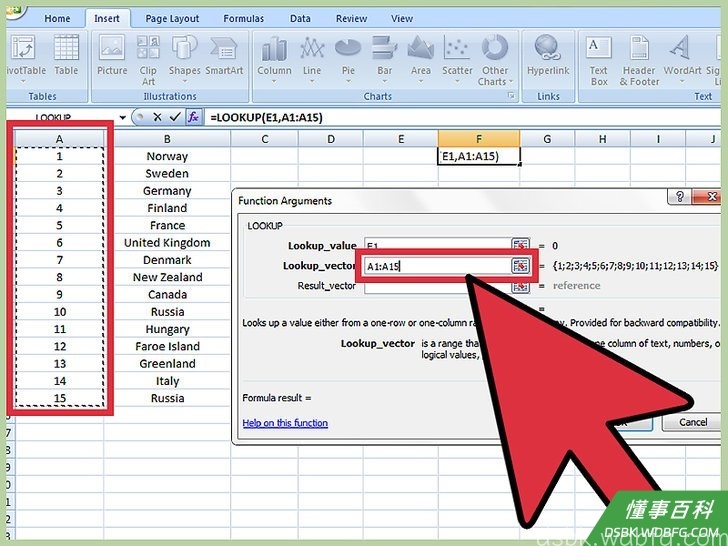Close the Function Arguments dialog
Viewport: 728px width, 546px height.
[706, 197]
